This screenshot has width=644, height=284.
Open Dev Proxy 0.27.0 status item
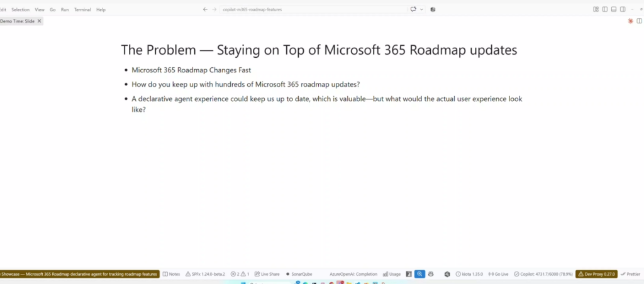[596, 274]
